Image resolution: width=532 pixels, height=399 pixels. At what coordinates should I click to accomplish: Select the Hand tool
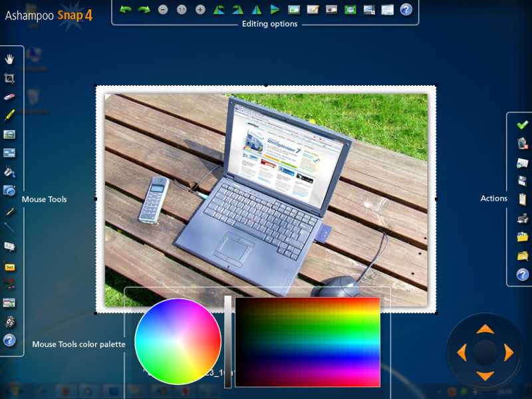[x=9, y=59]
